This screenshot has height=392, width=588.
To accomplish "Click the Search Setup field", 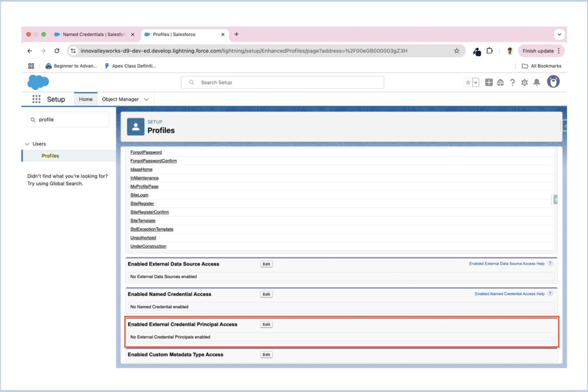I will point(283,82).
